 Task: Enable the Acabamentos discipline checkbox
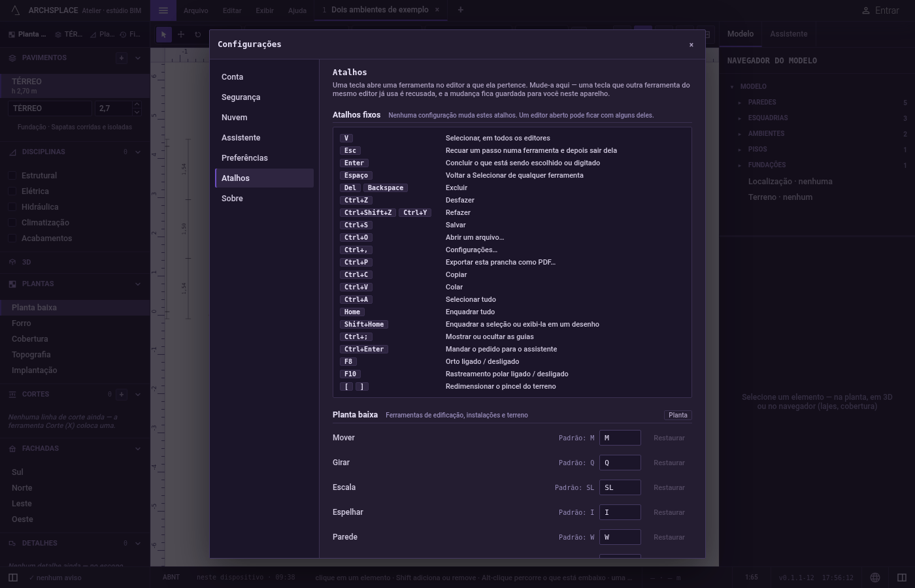(x=12, y=238)
